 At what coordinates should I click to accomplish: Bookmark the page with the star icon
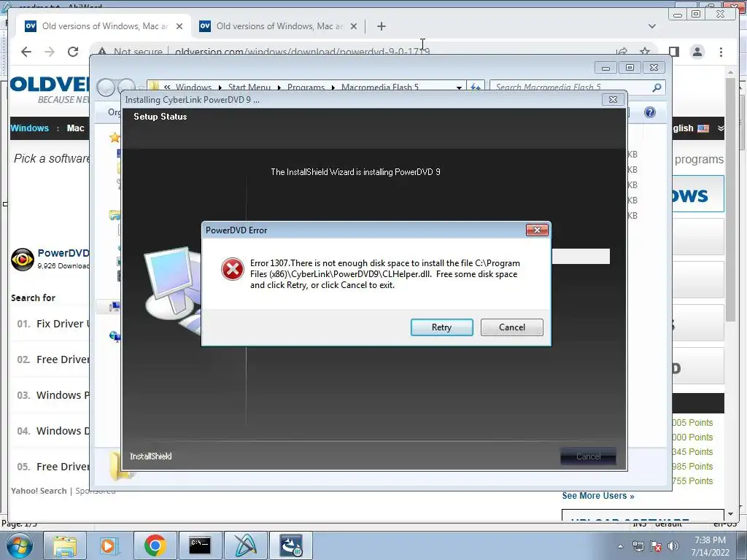(x=645, y=52)
